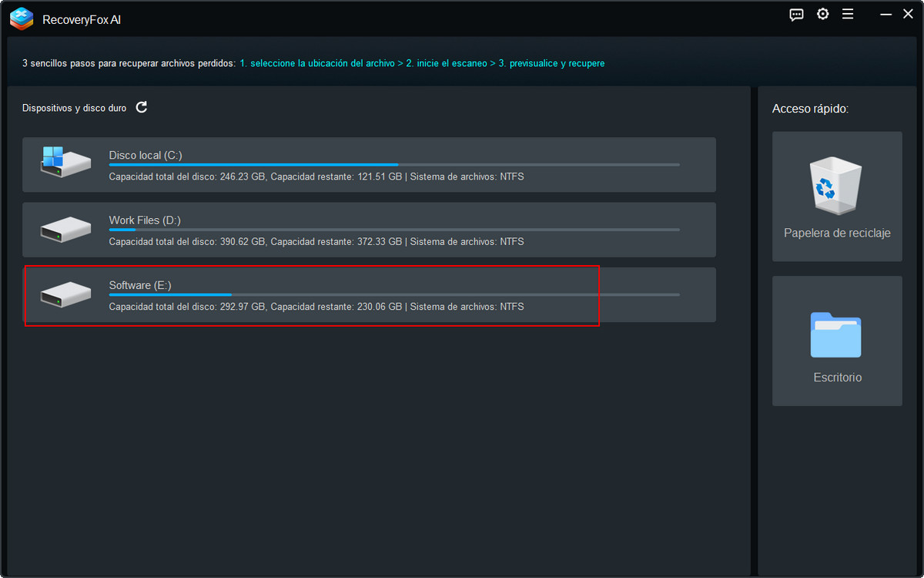The width and height of the screenshot is (924, 578).
Task: Click the drive icon for Software (E:)
Action: (65, 294)
